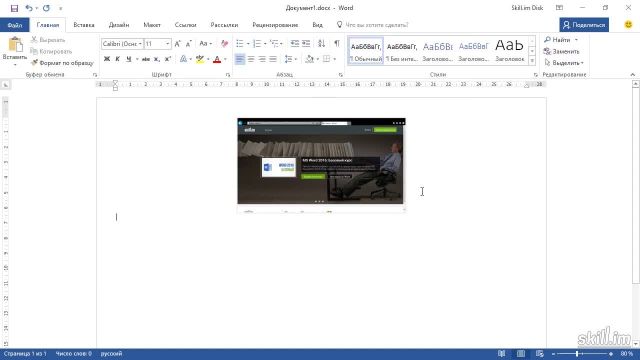Viewport: 640px width, 360px height.
Task: Switch to the Вставка ribbon tab
Action: 84,25
